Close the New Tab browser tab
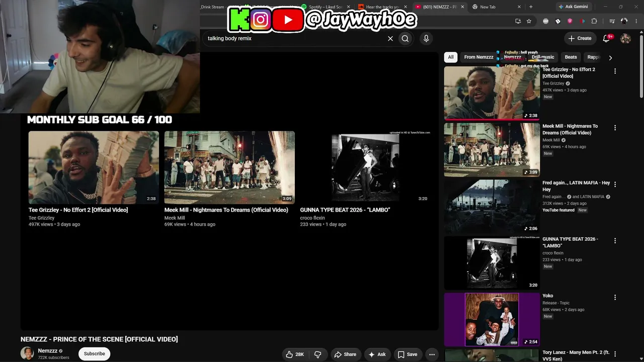 (x=519, y=7)
